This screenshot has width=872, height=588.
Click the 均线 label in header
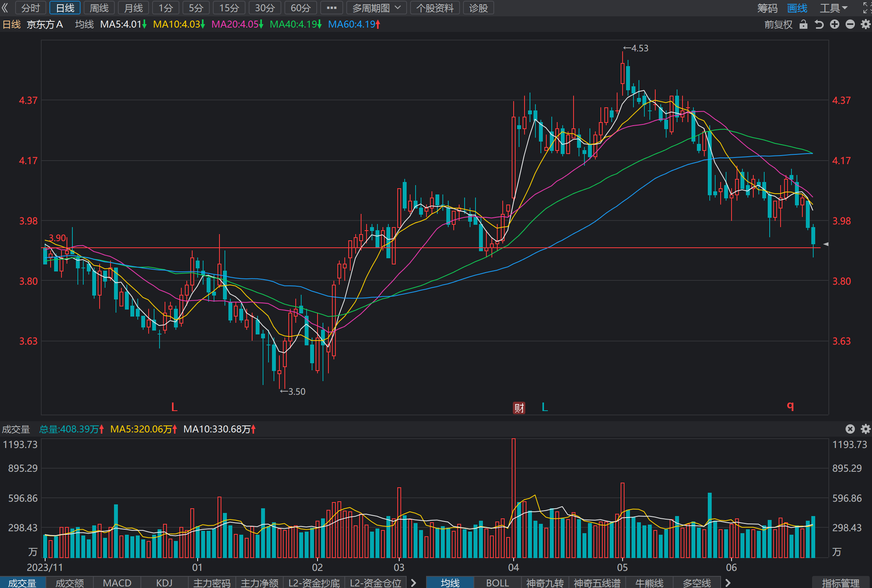84,24
